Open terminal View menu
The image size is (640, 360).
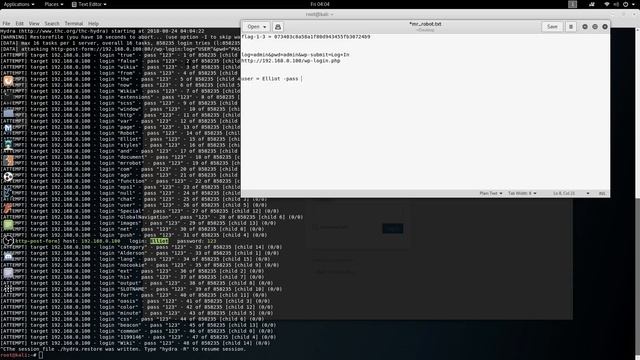(34, 24)
